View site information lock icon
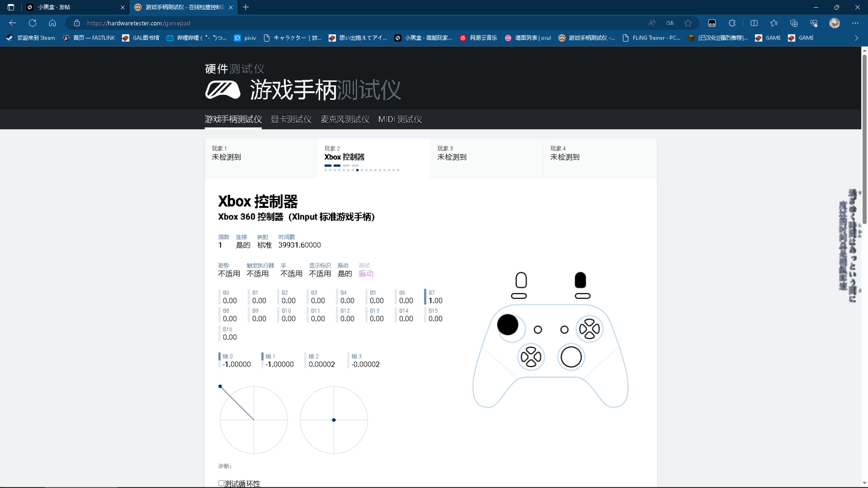The image size is (868, 488). click(76, 23)
